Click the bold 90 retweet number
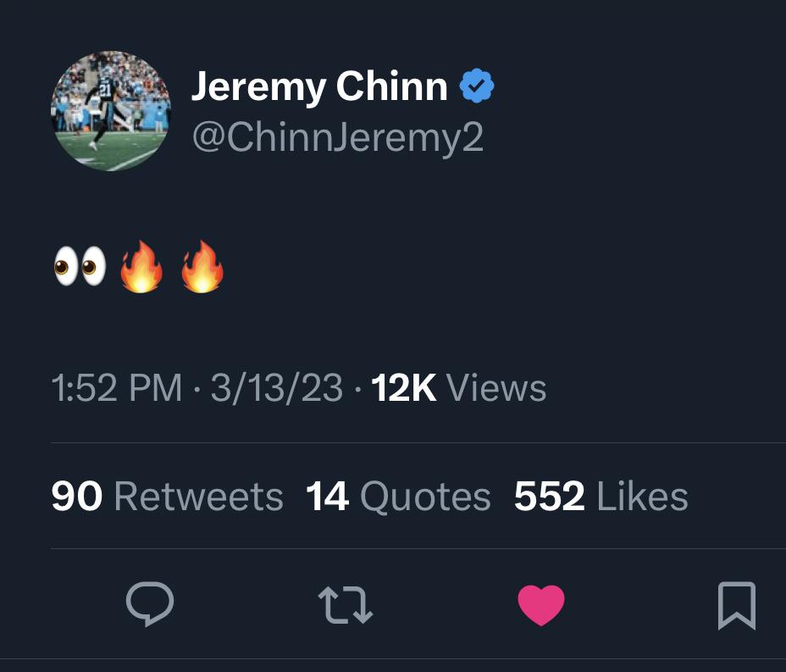 click(x=77, y=497)
